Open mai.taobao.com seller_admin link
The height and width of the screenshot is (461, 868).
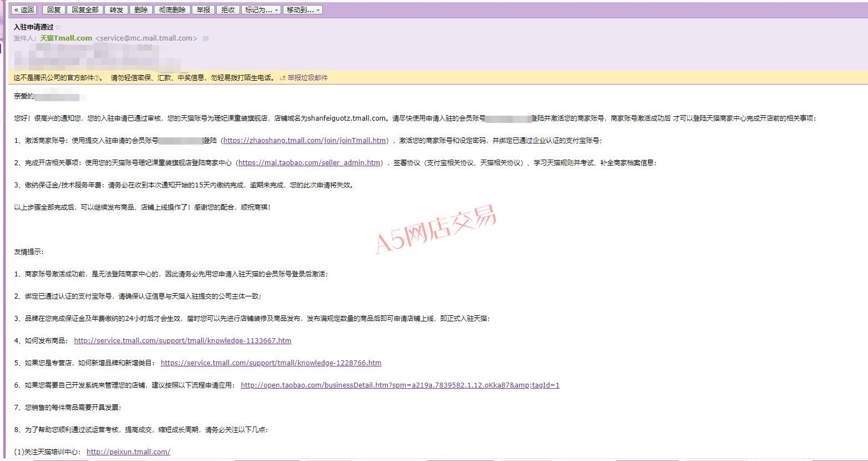coord(309,163)
